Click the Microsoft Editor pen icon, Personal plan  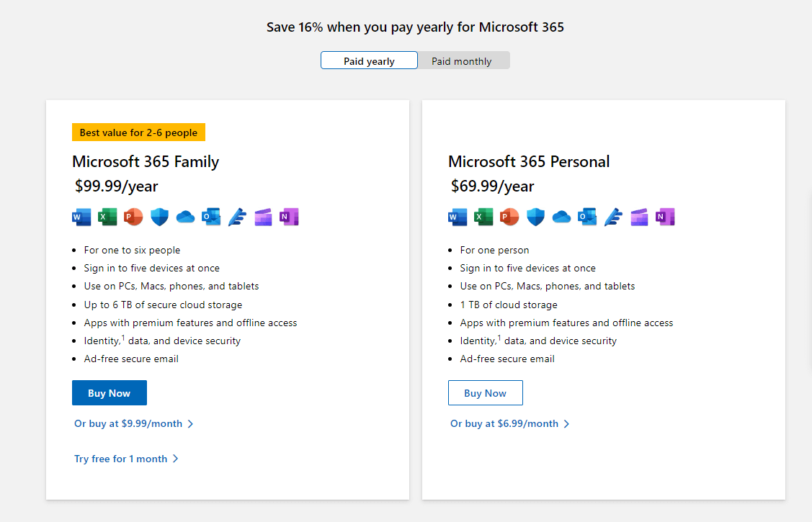coord(613,217)
